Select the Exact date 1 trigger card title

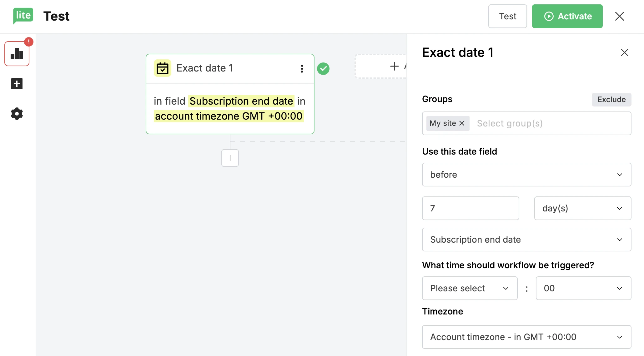[x=205, y=68]
